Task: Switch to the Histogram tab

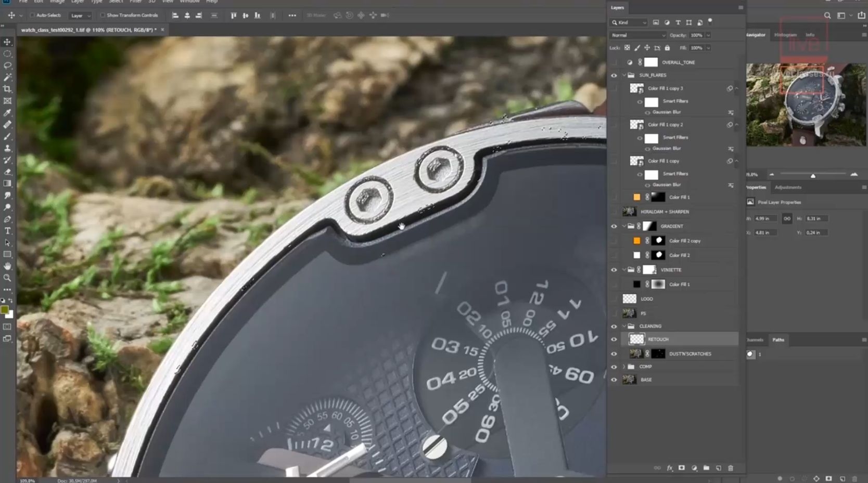Action: (x=785, y=35)
